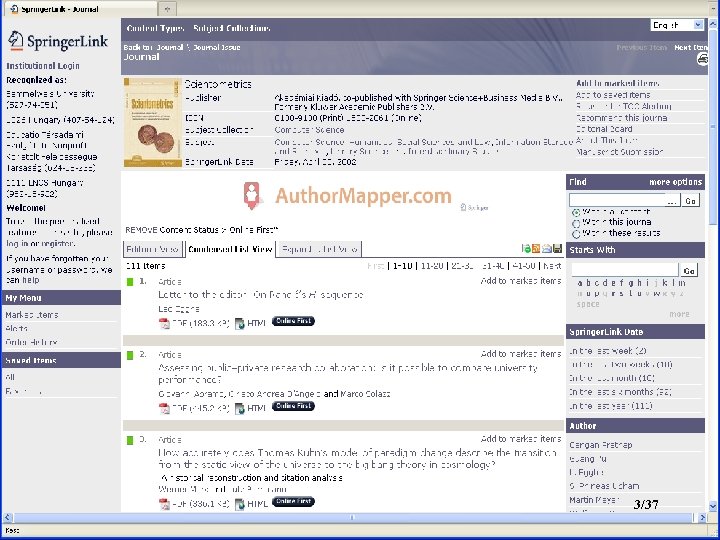Click the ellipsis button in the Find box
Image resolution: width=720 pixels, height=540 pixels.
[672, 201]
